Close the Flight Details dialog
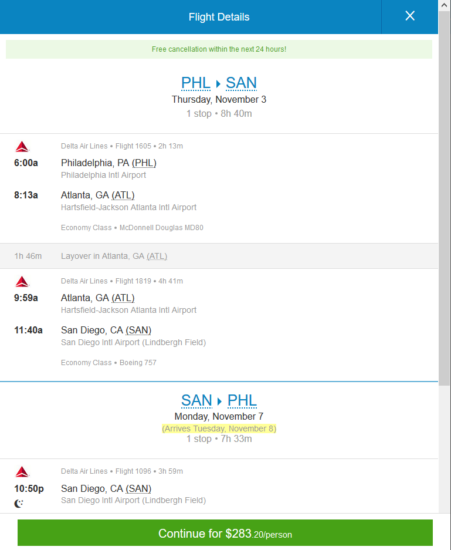 point(410,16)
